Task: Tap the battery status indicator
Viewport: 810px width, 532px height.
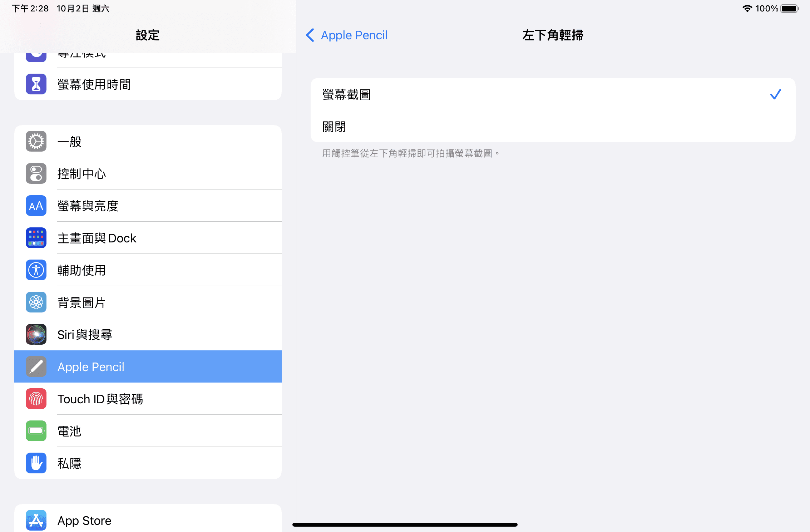Action: [790, 9]
